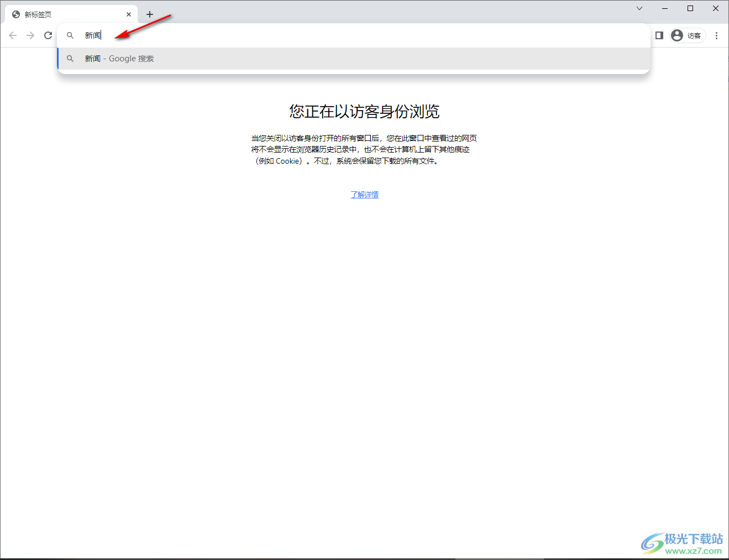The image size is (729, 560).
Task: Minimize the browser window
Action: pyautogui.click(x=665, y=8)
